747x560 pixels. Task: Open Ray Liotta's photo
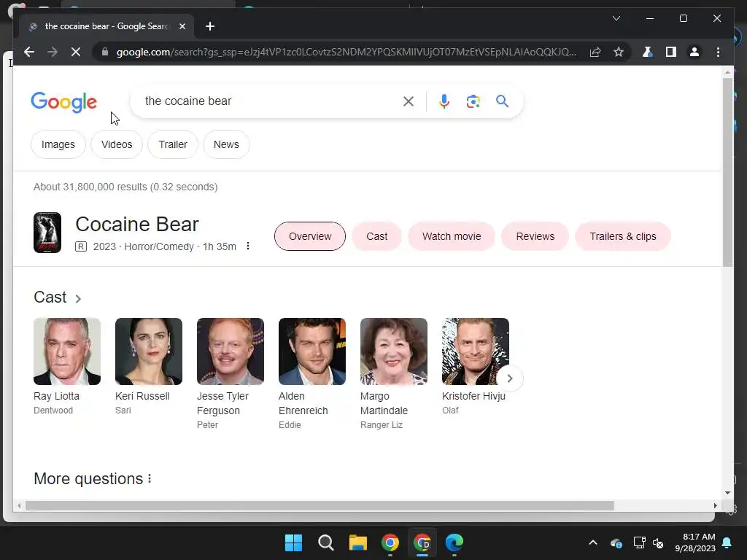coord(67,351)
